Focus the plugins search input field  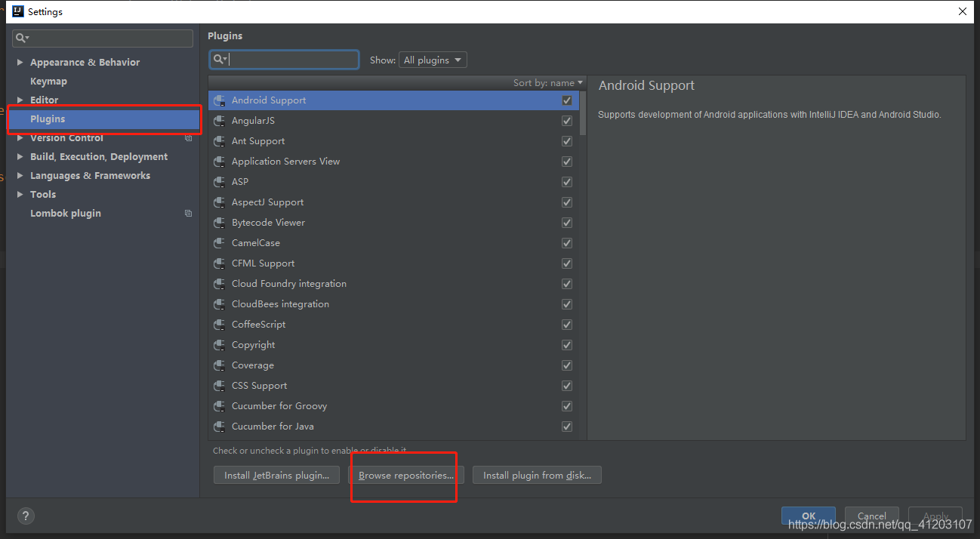tap(285, 60)
